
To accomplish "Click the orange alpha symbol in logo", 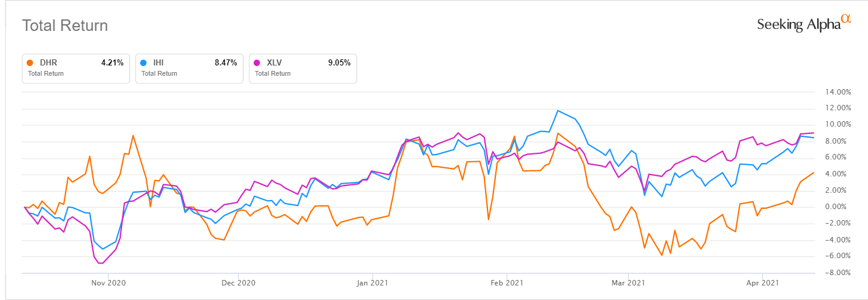I will click(x=846, y=19).
